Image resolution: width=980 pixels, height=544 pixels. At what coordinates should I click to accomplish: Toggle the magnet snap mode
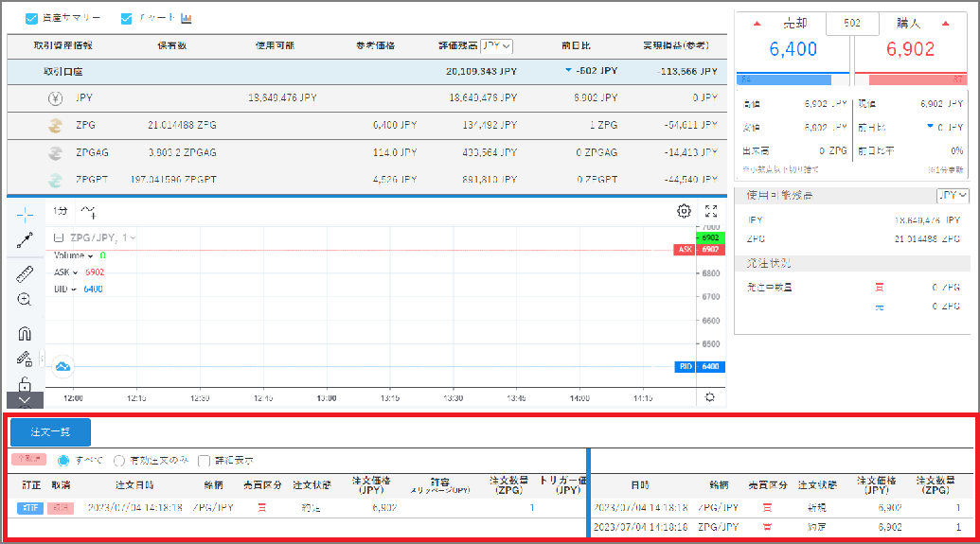pos(25,334)
